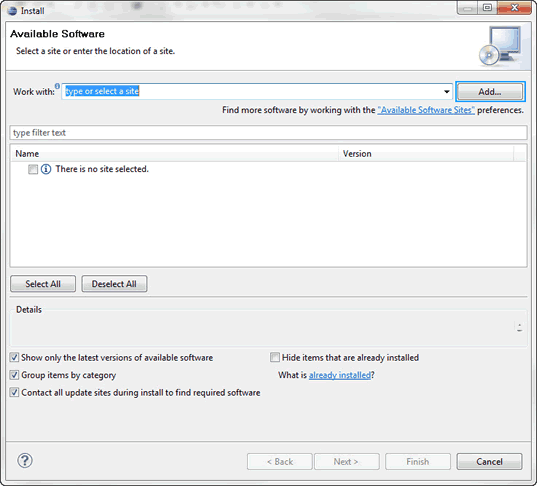
Task: Uncheck Contact all update sites option
Action: tap(14, 392)
